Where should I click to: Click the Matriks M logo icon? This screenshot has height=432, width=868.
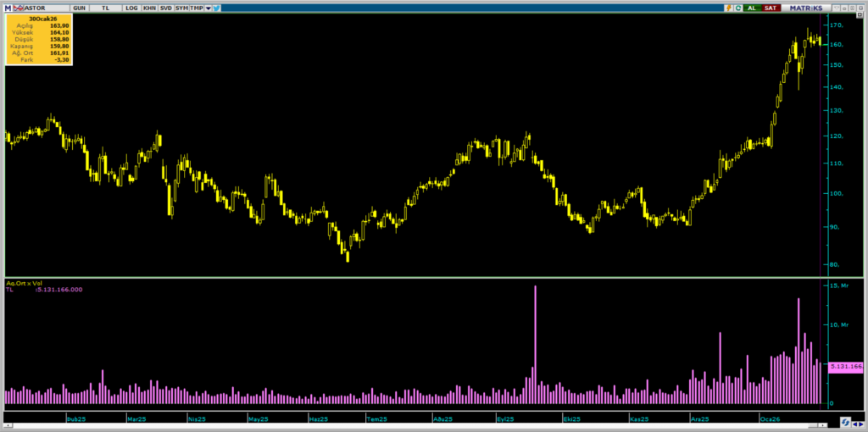[x=7, y=8]
